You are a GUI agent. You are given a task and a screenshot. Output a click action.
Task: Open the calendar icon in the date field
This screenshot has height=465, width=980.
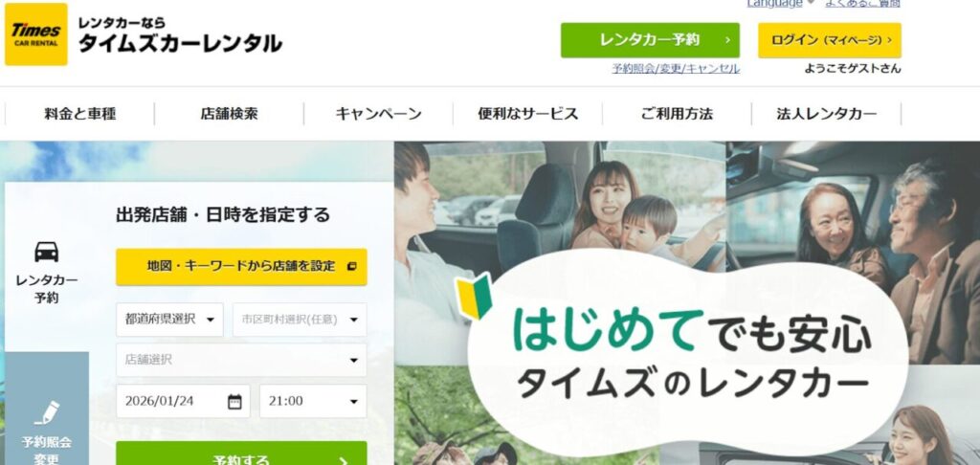click(x=234, y=401)
